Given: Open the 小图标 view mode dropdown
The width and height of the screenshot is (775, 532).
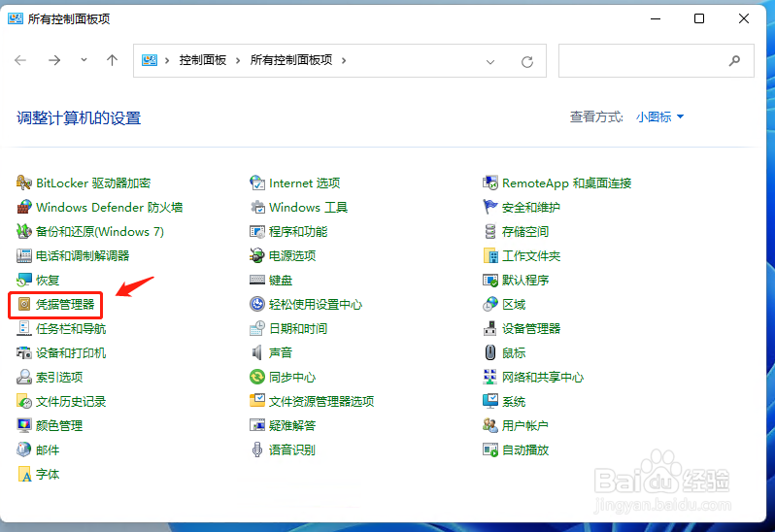Looking at the screenshot, I should 659,117.
